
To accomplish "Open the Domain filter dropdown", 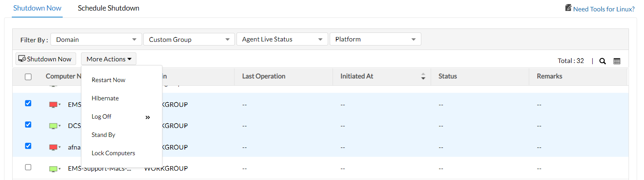I will [x=96, y=39].
